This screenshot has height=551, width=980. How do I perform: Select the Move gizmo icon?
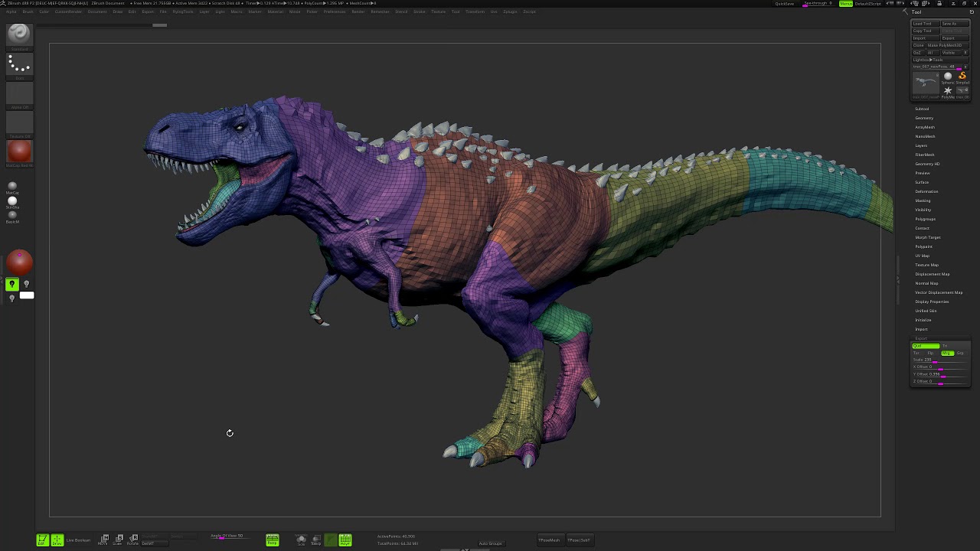(x=103, y=540)
